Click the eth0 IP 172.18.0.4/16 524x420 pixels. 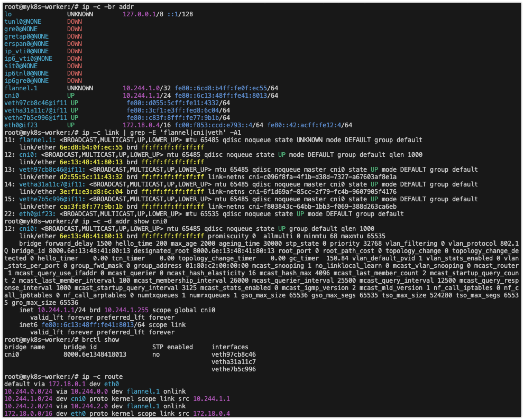(x=146, y=125)
